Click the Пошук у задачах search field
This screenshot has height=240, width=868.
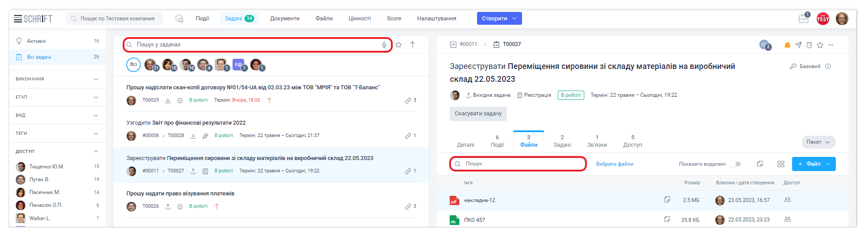pyautogui.click(x=256, y=45)
